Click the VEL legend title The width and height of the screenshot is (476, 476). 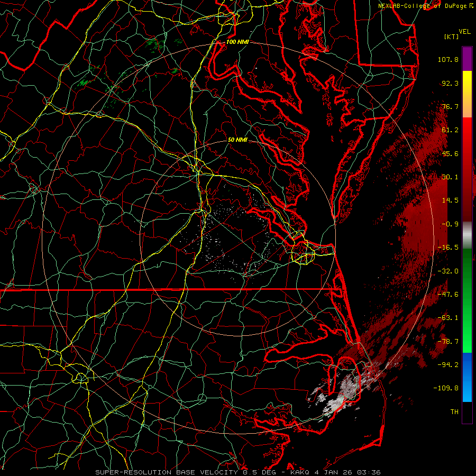click(x=465, y=32)
